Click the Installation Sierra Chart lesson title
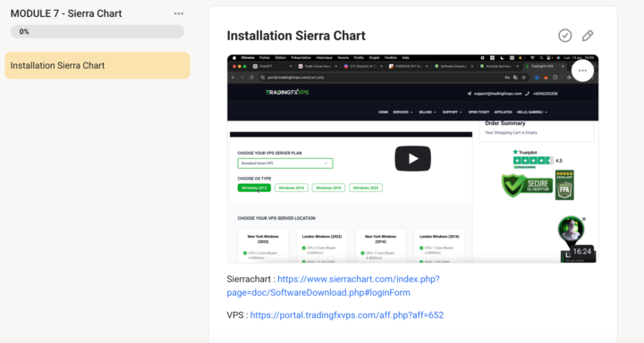This screenshot has width=644, height=343. [x=296, y=36]
